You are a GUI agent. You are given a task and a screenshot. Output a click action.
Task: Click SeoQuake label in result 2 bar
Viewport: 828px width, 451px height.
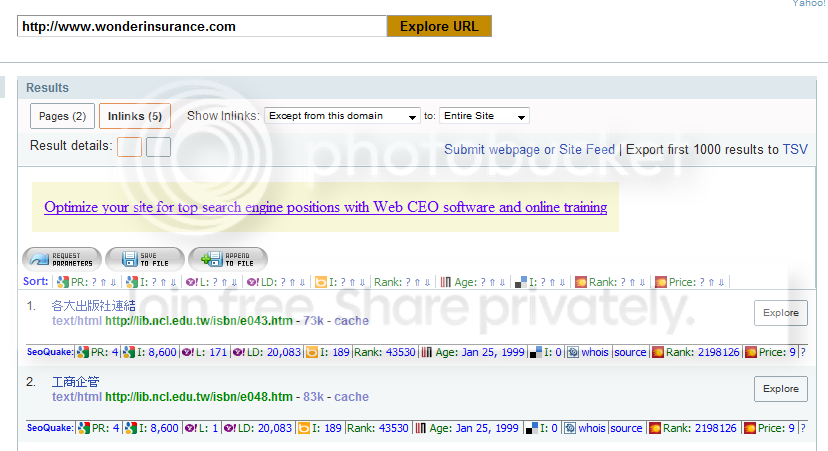click(50, 428)
